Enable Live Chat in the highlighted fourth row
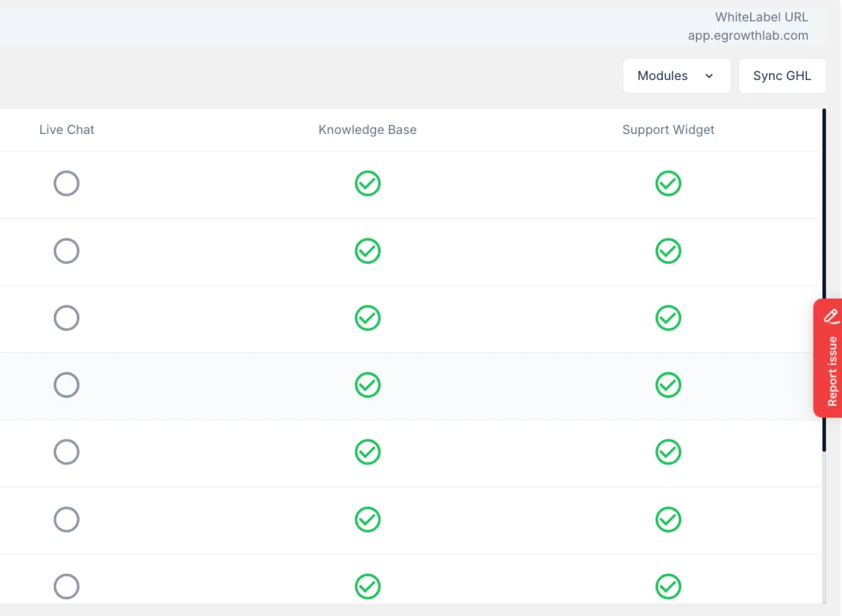 67,385
